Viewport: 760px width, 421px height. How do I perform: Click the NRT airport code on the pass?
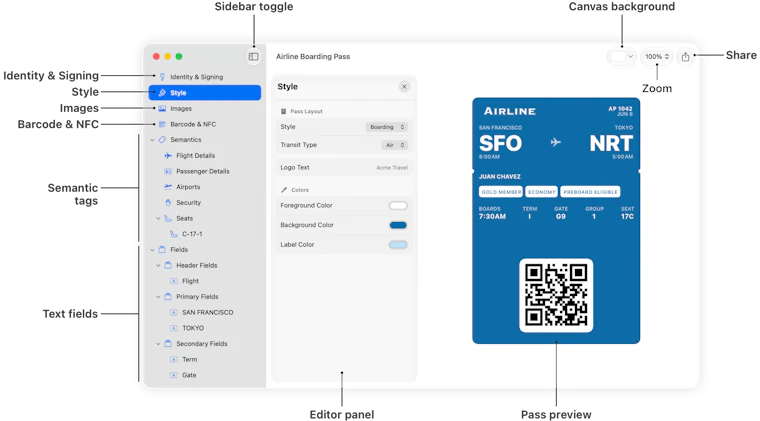[611, 143]
